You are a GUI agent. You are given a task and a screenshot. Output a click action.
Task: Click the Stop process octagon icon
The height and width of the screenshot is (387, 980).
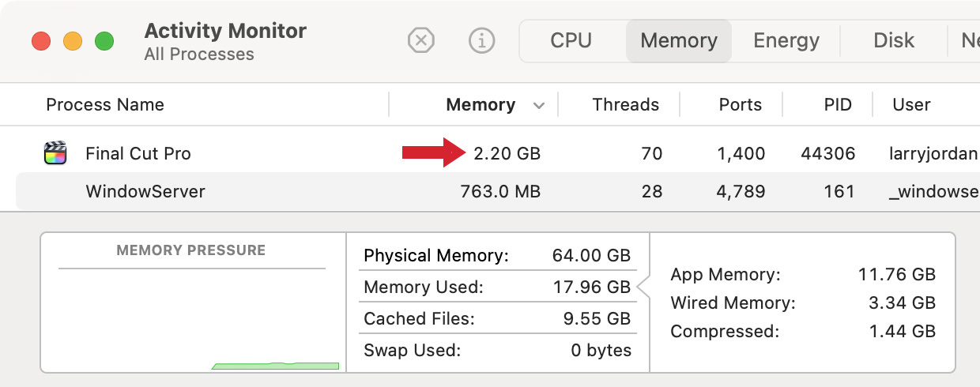click(x=421, y=40)
